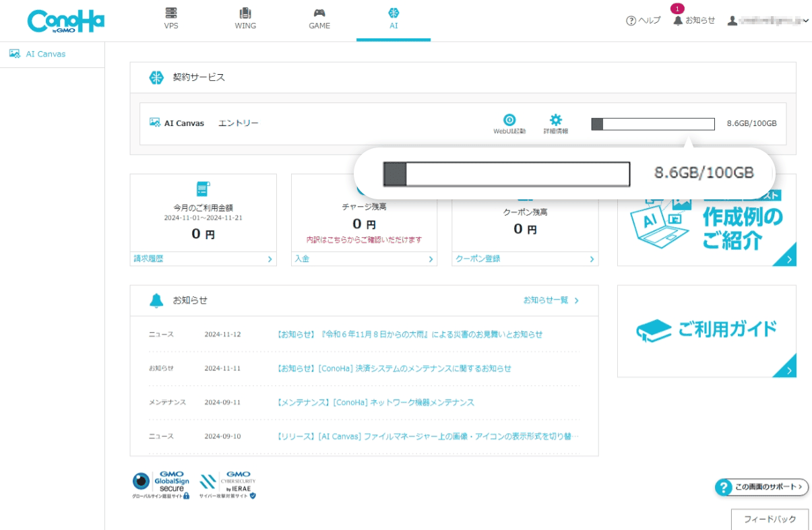Click the 8.6GB/100GB text in service row

(x=751, y=124)
